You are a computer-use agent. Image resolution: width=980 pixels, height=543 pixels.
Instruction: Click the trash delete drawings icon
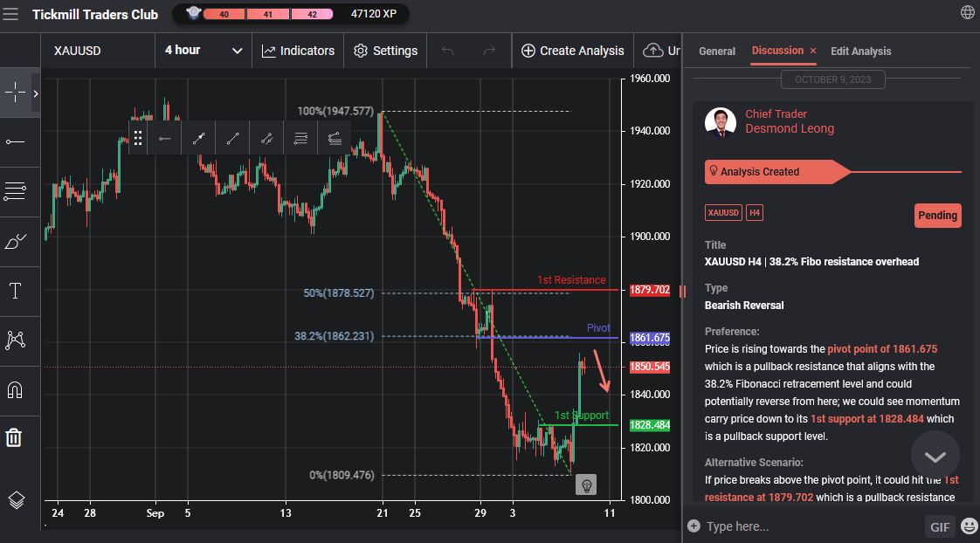[14, 437]
